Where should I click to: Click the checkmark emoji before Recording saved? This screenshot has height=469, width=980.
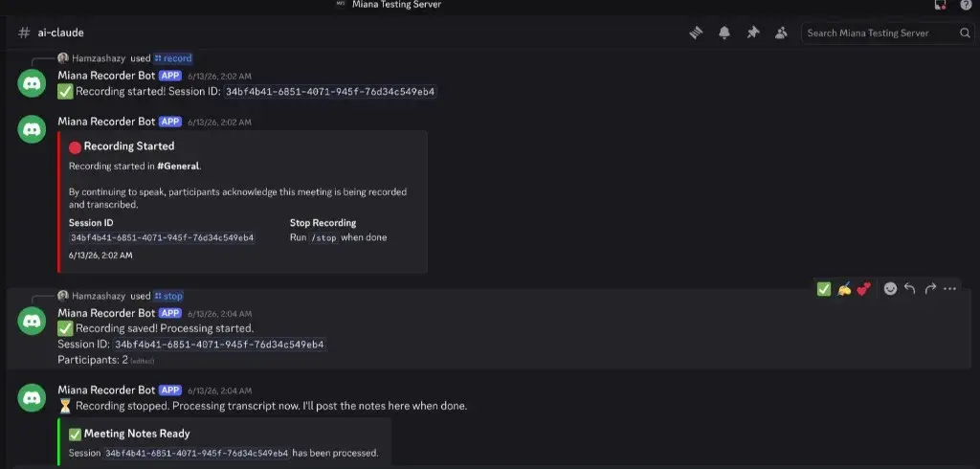click(x=65, y=328)
